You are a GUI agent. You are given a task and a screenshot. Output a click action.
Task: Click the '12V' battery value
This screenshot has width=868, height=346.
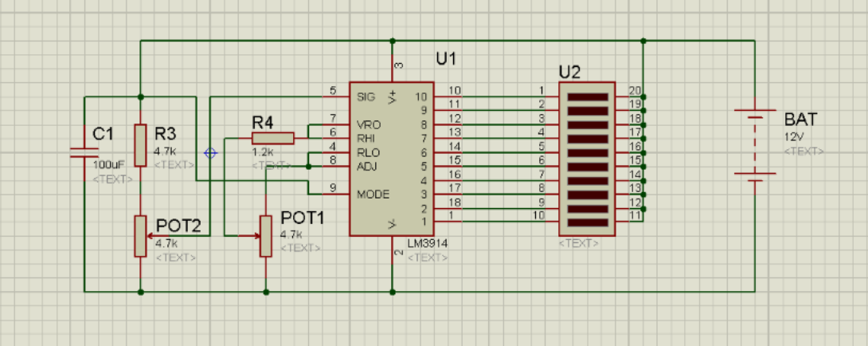pyautogui.click(x=793, y=136)
